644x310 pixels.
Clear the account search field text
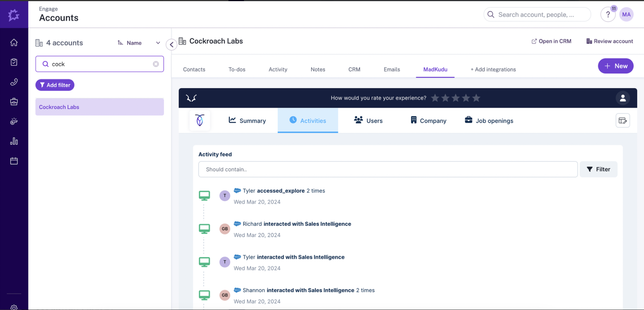pos(156,64)
